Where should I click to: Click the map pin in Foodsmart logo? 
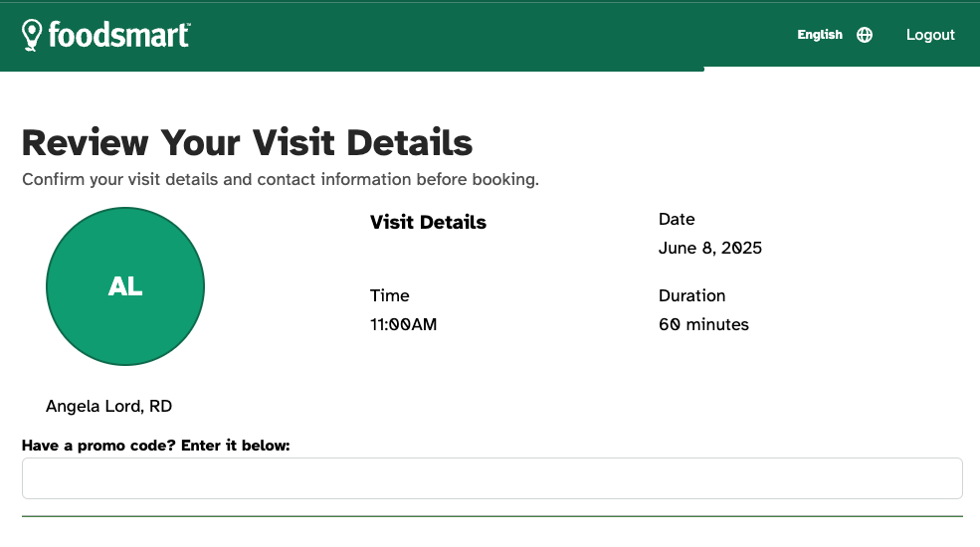coord(33,35)
